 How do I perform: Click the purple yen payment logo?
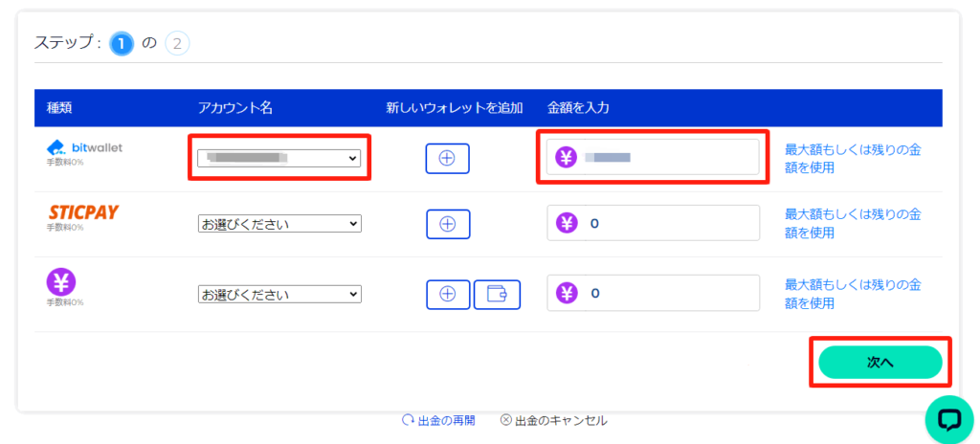coord(61,281)
